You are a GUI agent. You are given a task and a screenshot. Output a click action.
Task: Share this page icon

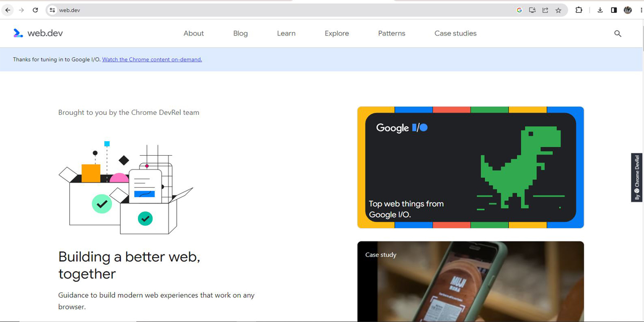[545, 10]
